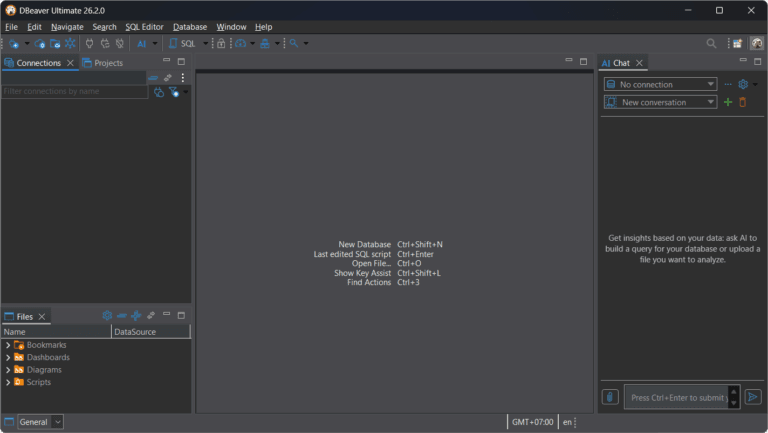This screenshot has width=768, height=433.
Task: Open the SQL Editor menu
Action: point(144,27)
